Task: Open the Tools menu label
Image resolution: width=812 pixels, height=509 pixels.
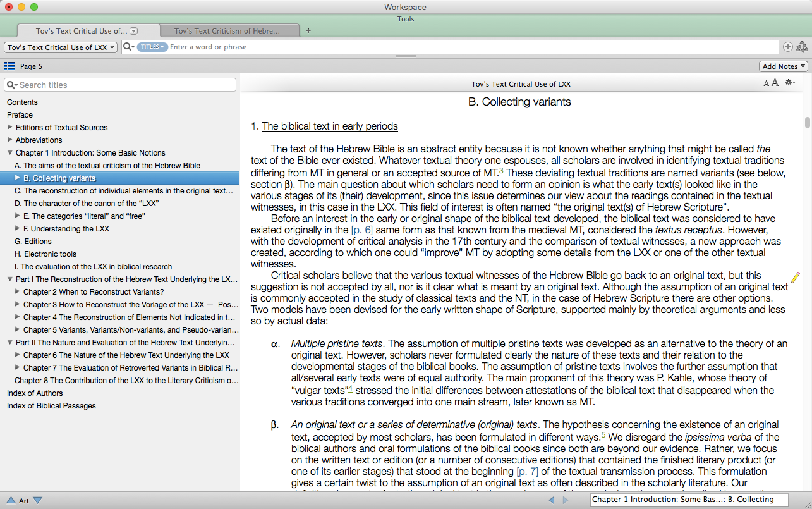Action: [x=406, y=19]
